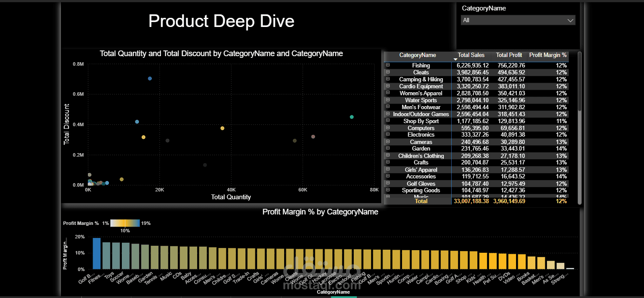Select the shortest Streng... bar
The image size is (644, 298).
tap(570, 269)
